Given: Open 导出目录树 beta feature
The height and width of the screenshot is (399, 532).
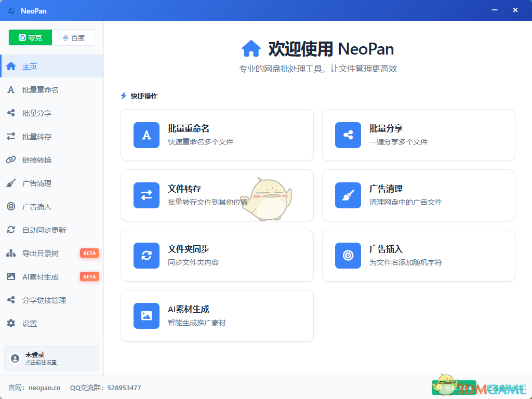Looking at the screenshot, I should tap(41, 254).
